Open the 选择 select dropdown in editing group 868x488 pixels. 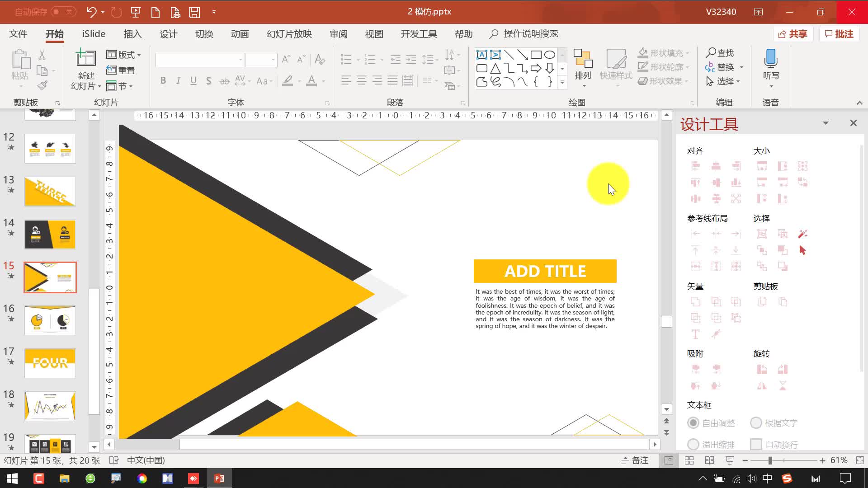pos(723,81)
